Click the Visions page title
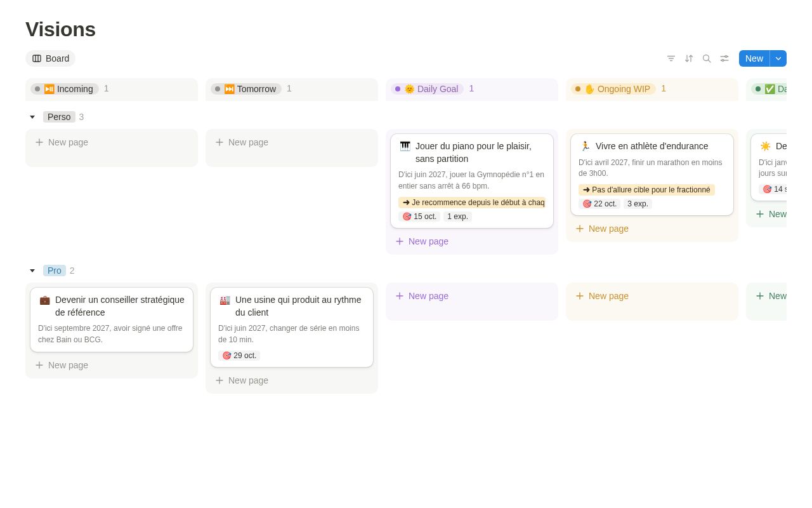 click(x=60, y=29)
